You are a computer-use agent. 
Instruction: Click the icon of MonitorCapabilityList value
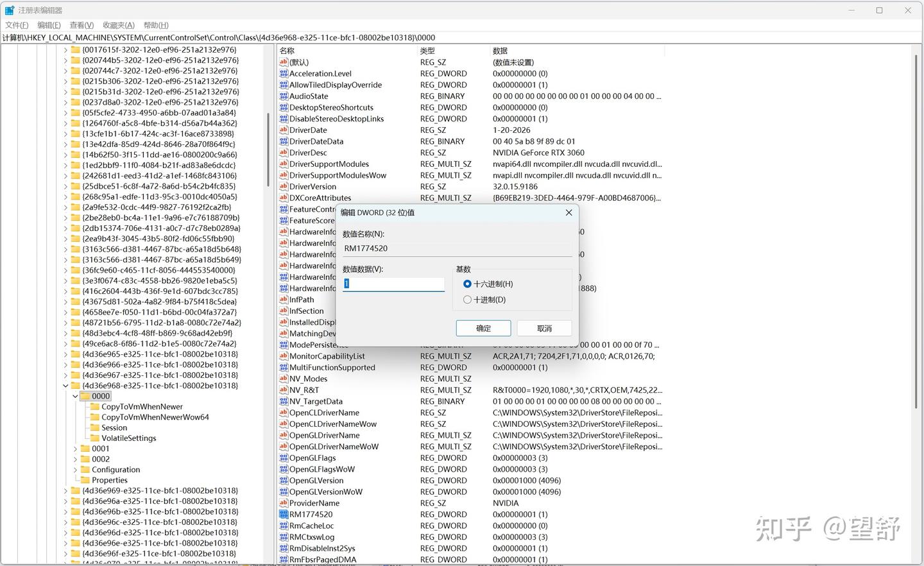[x=284, y=356]
